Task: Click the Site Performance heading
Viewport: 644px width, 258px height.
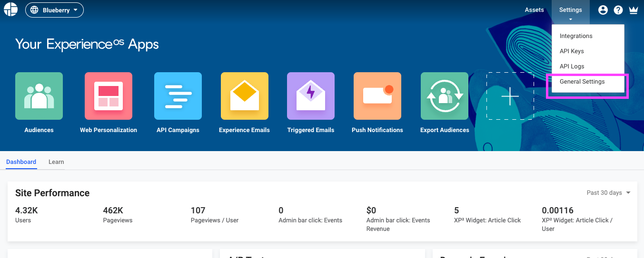Action: [52, 193]
